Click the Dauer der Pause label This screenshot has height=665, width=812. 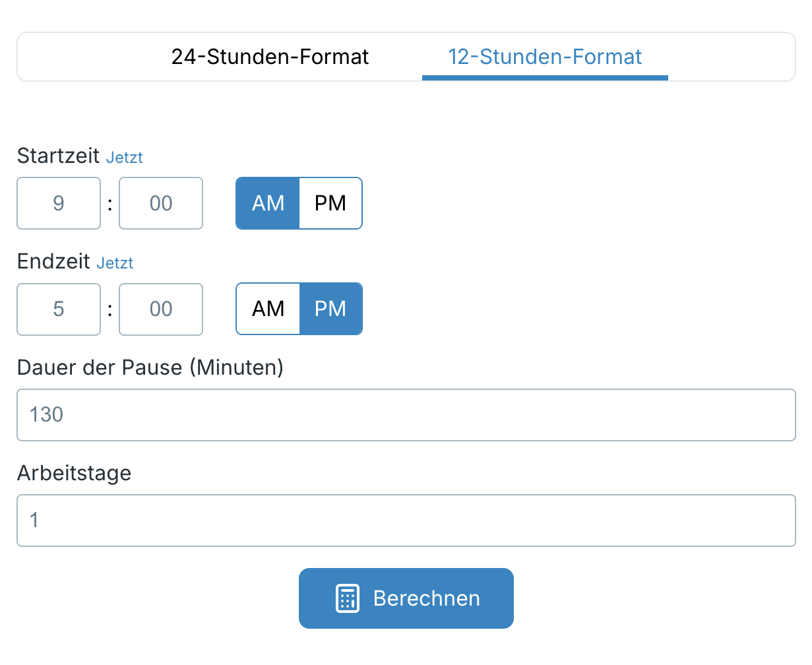pyautogui.click(x=150, y=367)
